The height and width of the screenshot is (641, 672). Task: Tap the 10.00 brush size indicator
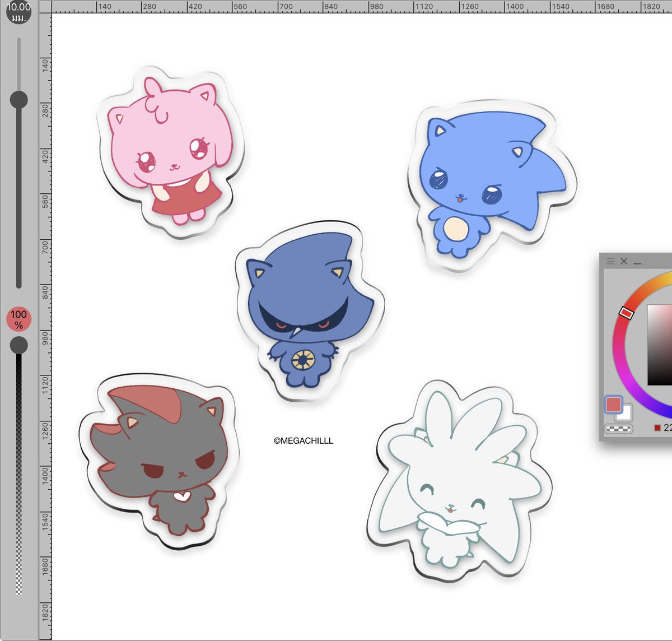click(19, 12)
